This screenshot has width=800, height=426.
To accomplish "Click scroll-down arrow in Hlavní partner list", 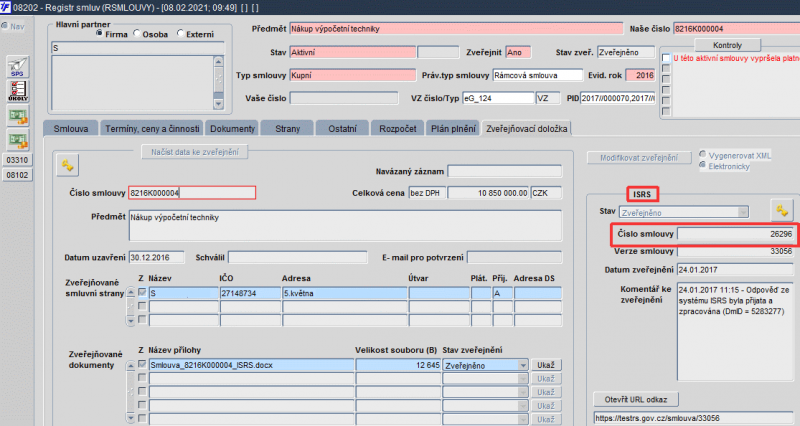I will 218,104.
